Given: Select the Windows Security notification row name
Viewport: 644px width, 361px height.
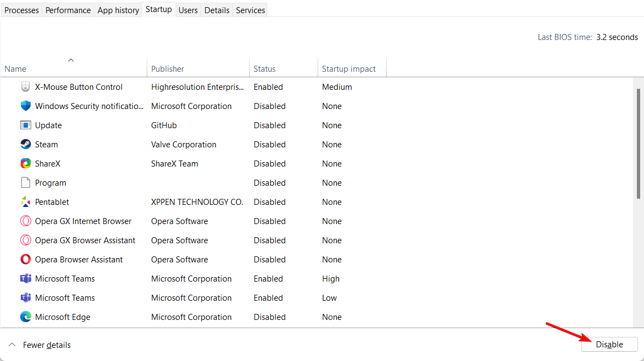Looking at the screenshot, I should 89,106.
